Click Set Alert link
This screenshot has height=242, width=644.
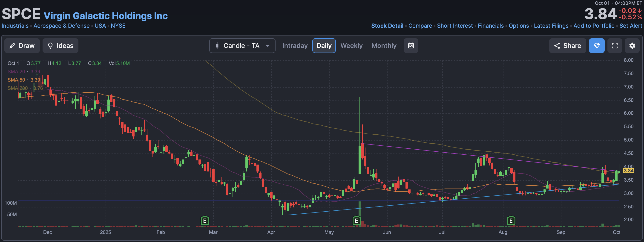point(630,26)
